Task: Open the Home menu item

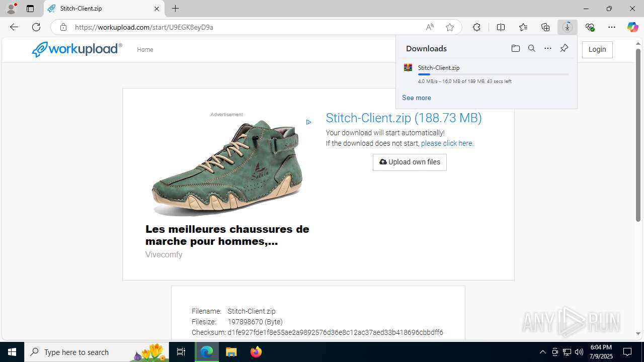Action: coord(145,49)
